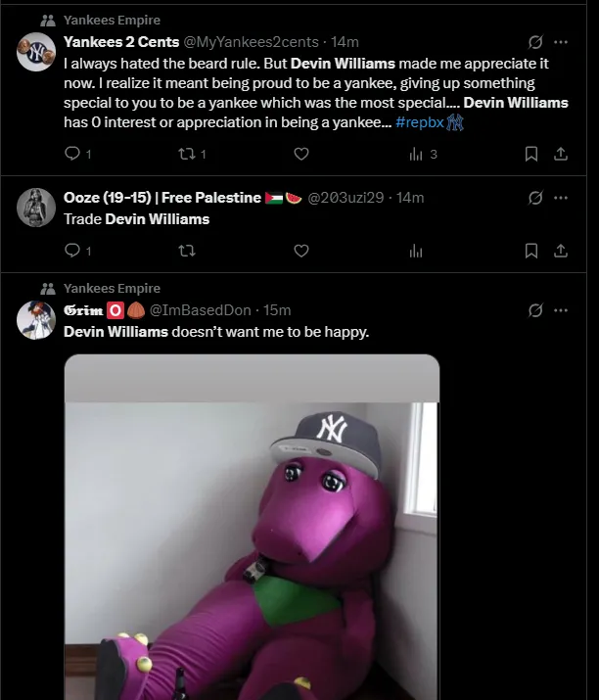Open the Yankees Empire community above Grim's post
This screenshot has width=599, height=700.
pyautogui.click(x=112, y=289)
